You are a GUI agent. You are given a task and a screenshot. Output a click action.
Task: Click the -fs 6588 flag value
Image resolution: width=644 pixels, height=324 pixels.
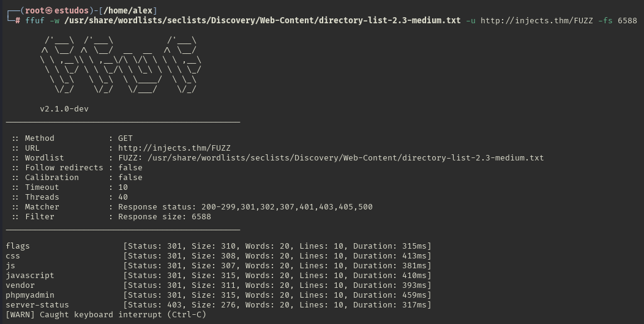click(618, 21)
